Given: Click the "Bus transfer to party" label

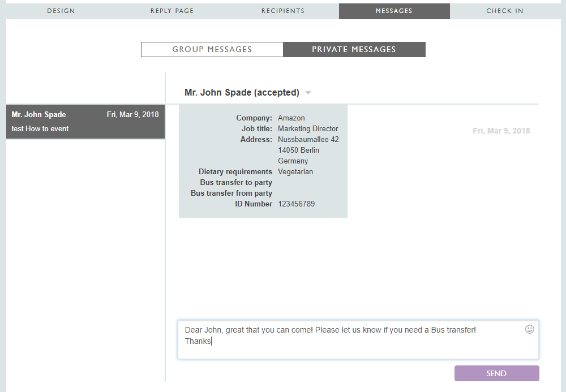Looking at the screenshot, I should click(235, 183).
